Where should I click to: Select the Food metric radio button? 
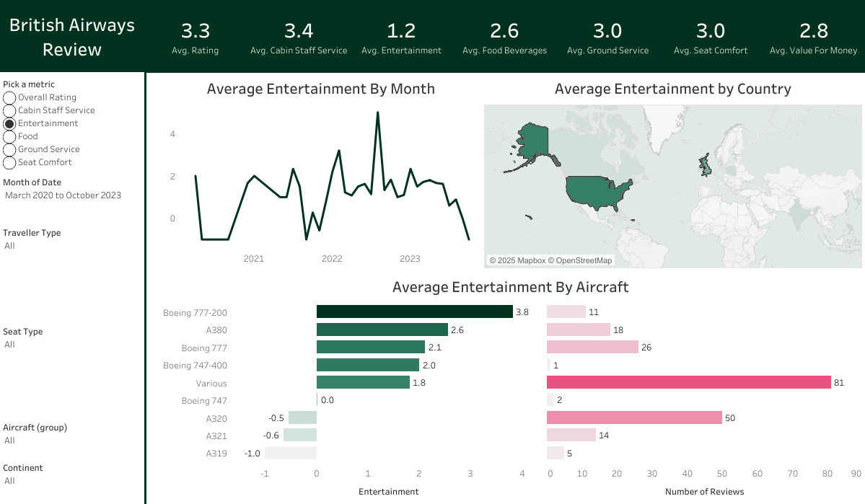coord(9,136)
